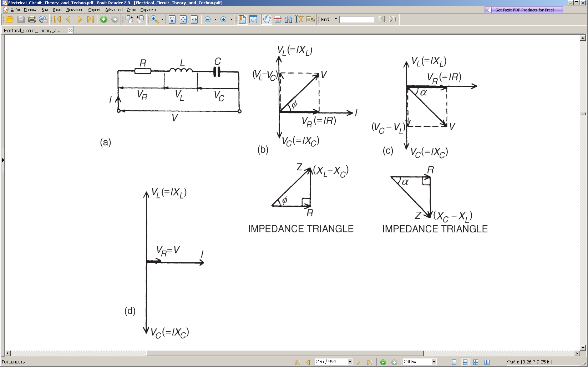Open the Find options dropdown arrow
The width and height of the screenshot is (588, 367).
point(336,19)
